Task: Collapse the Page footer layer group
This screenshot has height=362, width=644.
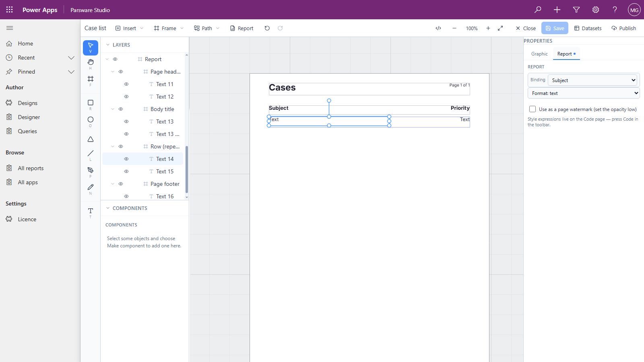Action: point(113,184)
